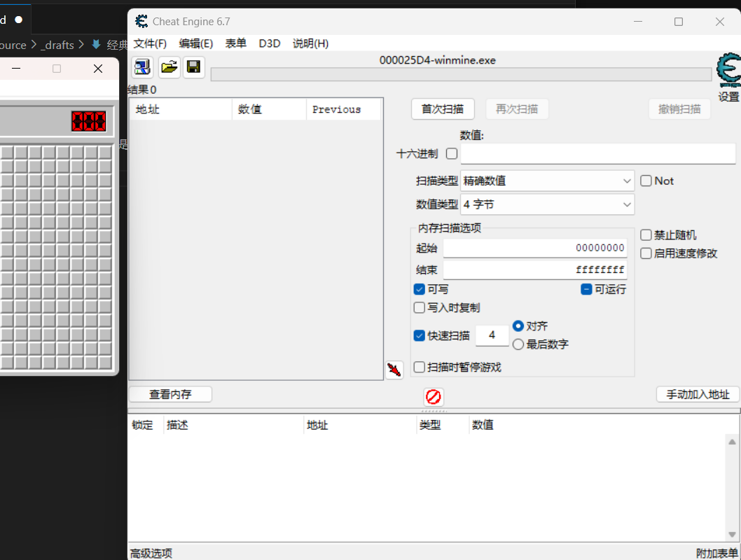The image size is (741, 560).
Task: Click the 起始 address field
Action: click(535, 248)
